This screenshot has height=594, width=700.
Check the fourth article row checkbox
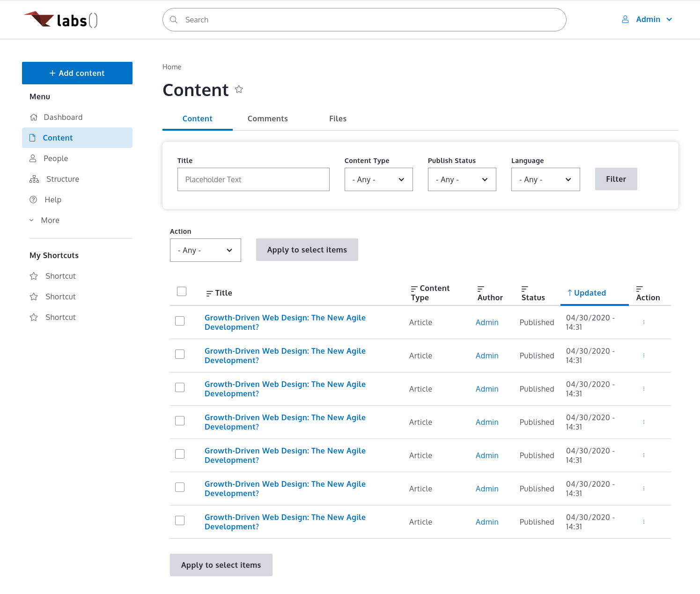coord(180,421)
